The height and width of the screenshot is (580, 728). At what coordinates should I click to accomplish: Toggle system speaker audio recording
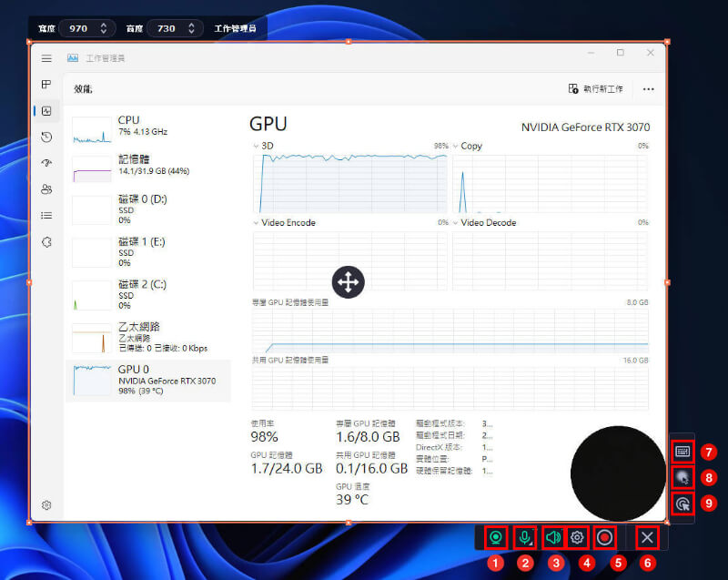[x=553, y=538]
